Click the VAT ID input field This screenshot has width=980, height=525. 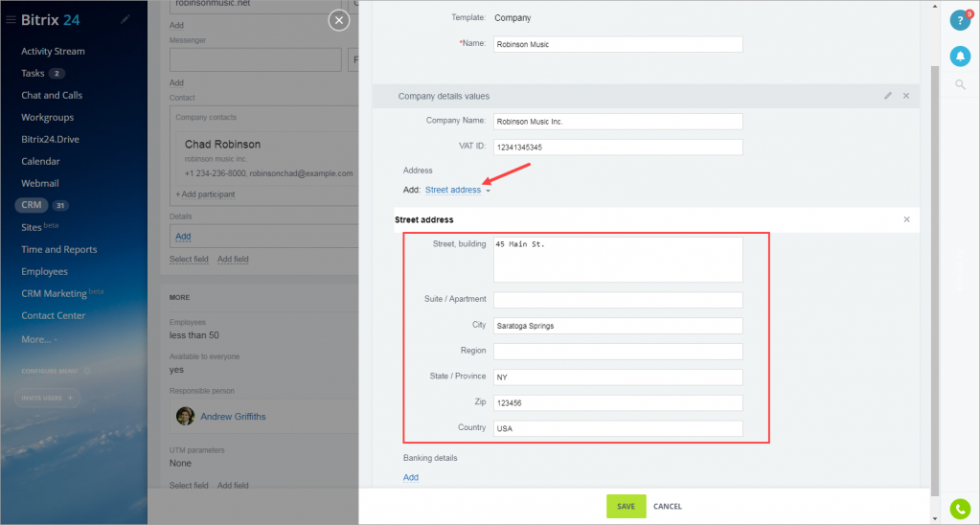(x=618, y=148)
